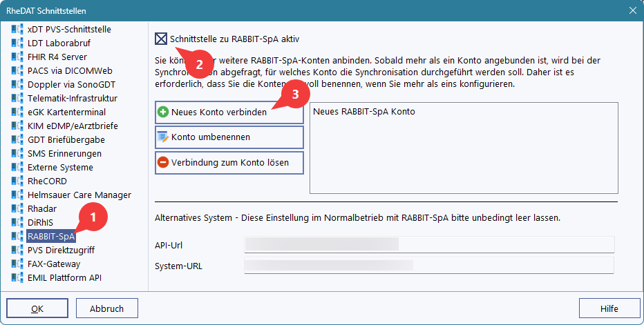Open the Rhadar entry
Viewport: 644px width, 325px height.
[42, 208]
